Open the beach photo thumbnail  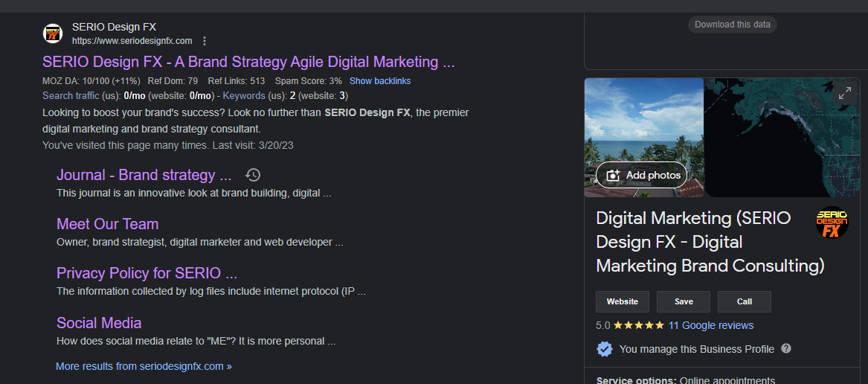[x=644, y=138]
